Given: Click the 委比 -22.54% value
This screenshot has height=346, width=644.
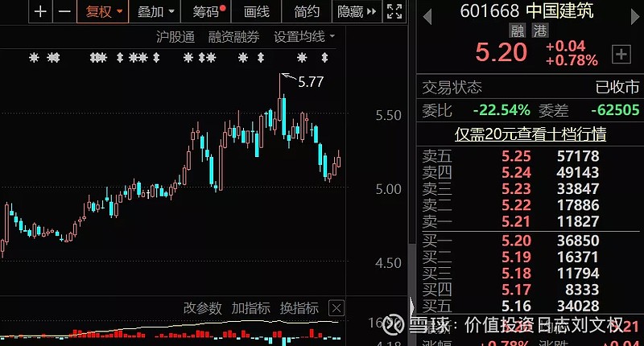Looking at the screenshot, I should point(502,110).
